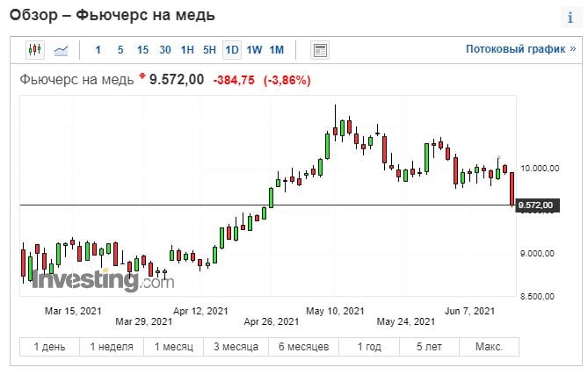Select the 5-minute interval
Screen dimensions: 588x382
click(x=120, y=50)
